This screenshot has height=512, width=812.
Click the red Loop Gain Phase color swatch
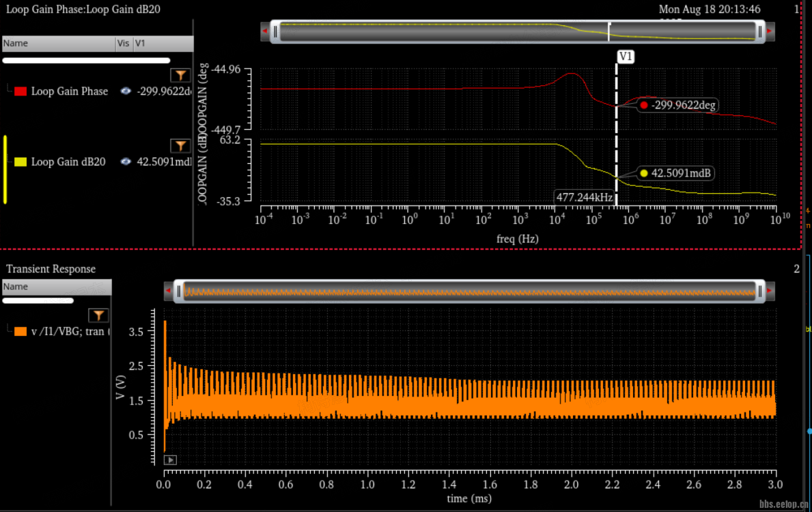coord(20,91)
